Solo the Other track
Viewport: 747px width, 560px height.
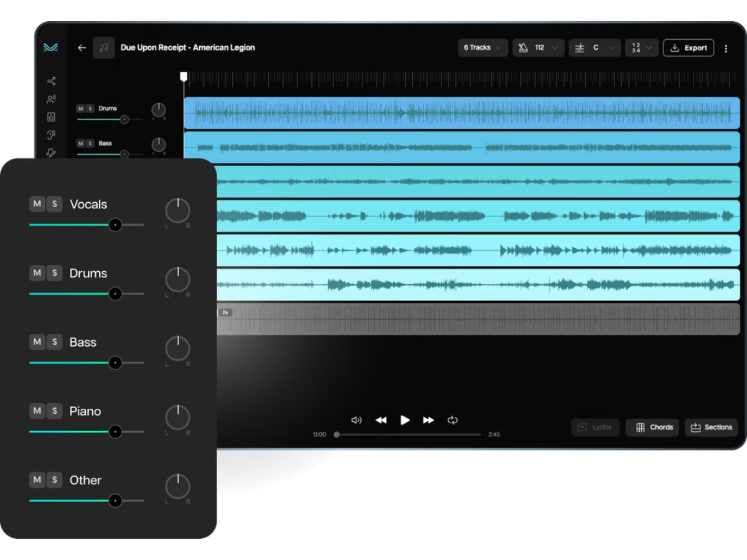(x=55, y=480)
